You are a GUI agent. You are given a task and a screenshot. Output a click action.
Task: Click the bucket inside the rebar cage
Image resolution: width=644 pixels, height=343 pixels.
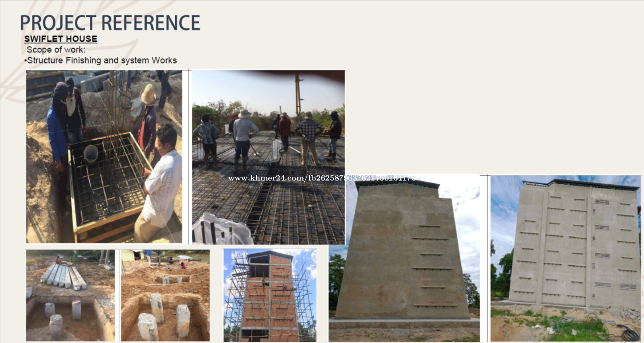(x=91, y=154)
